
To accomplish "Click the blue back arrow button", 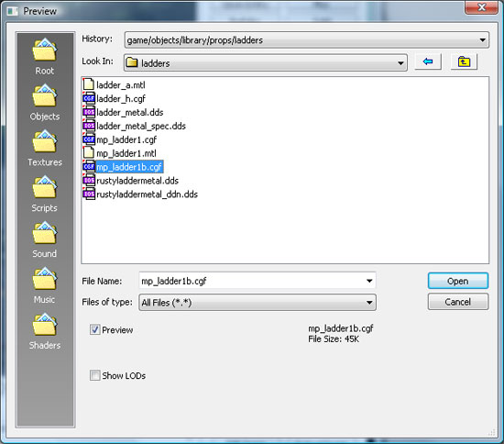I will [428, 61].
